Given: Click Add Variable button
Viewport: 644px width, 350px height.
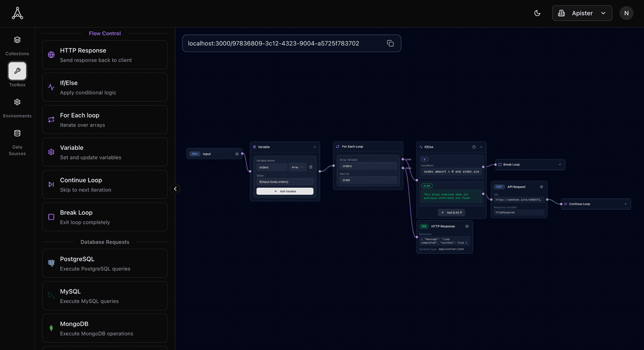Looking at the screenshot, I should (284, 191).
